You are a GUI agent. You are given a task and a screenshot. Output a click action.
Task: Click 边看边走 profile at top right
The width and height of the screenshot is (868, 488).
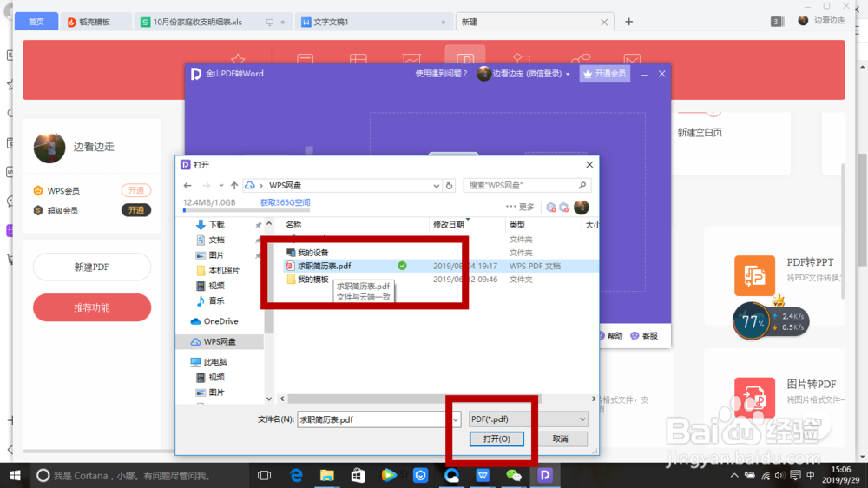click(821, 21)
